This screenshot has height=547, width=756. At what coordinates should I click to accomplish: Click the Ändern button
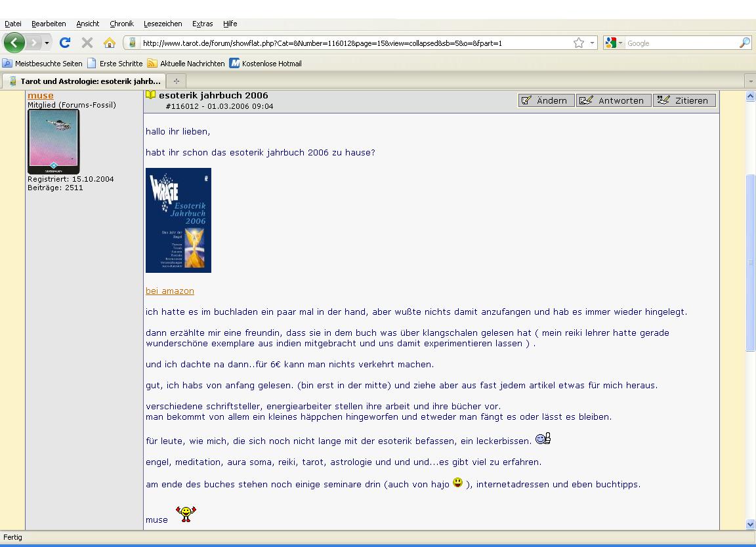coord(546,100)
